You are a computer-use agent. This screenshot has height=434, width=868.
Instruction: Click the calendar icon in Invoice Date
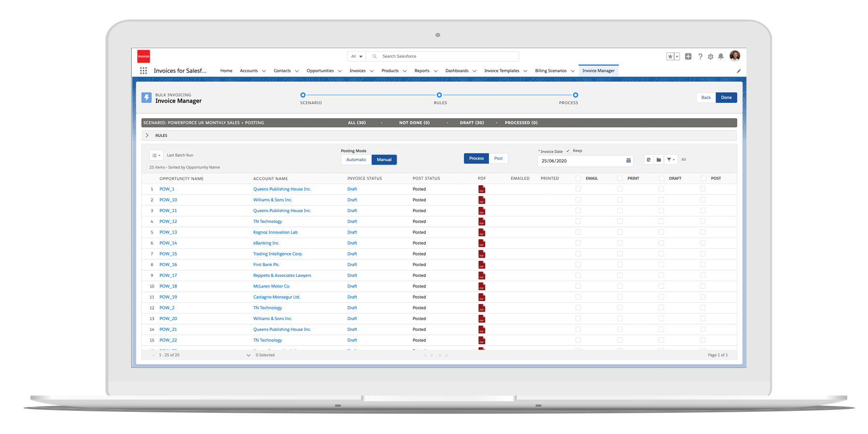[x=628, y=161]
